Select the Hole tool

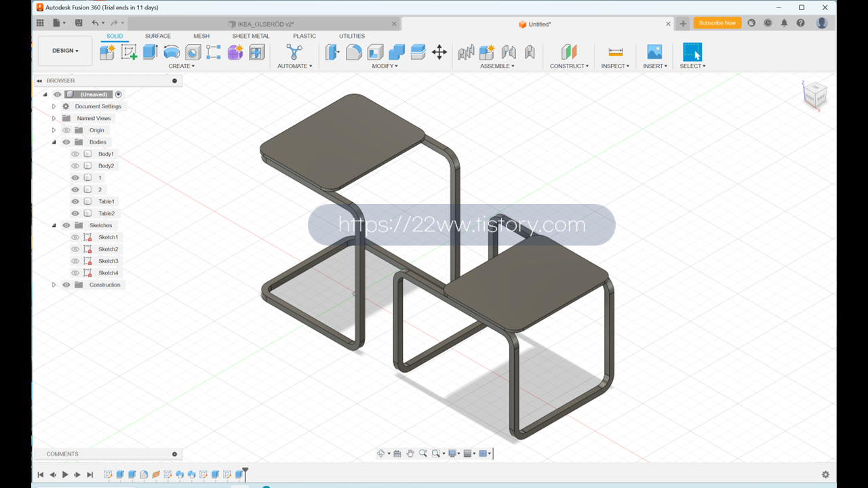pos(193,52)
